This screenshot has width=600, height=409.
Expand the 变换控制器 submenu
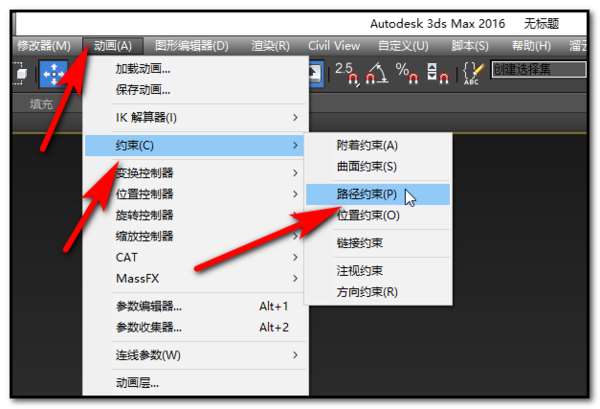(x=195, y=173)
